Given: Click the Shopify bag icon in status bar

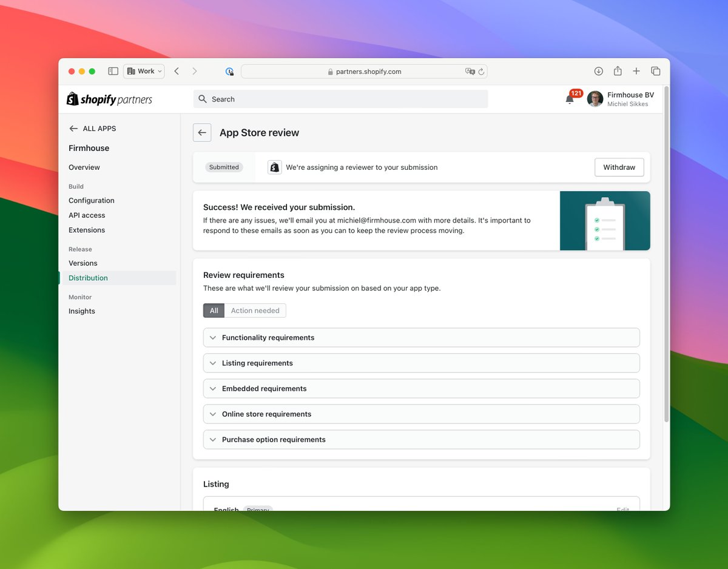Looking at the screenshot, I should click(x=275, y=167).
